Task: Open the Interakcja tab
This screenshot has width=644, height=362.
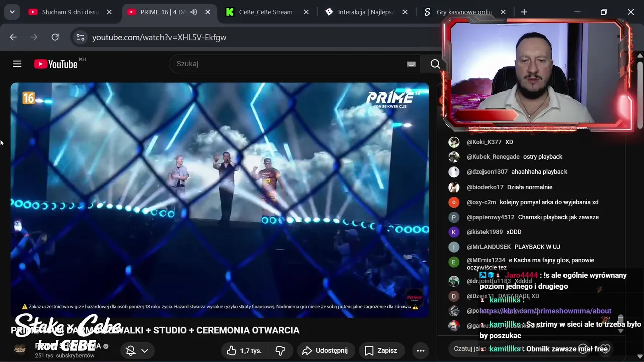Action: click(x=365, y=12)
